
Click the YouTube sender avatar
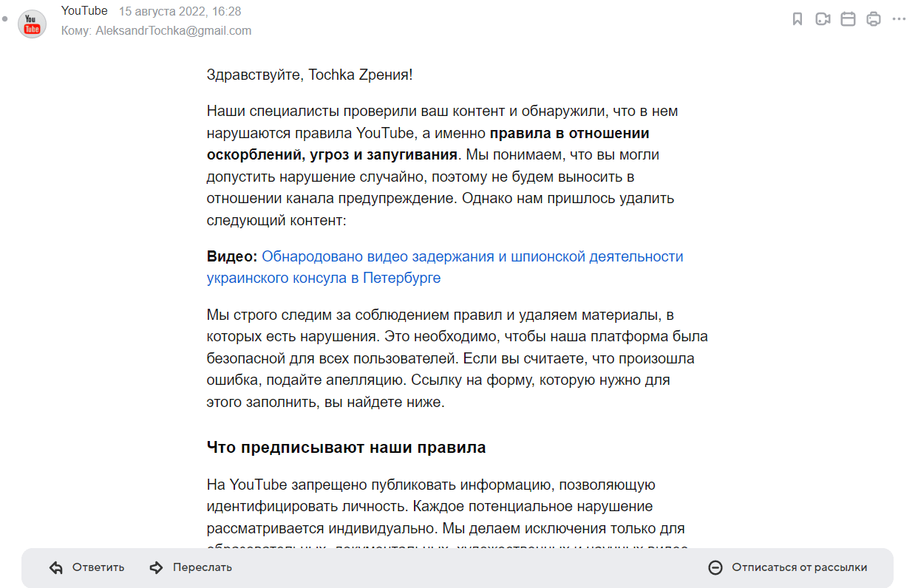32,24
